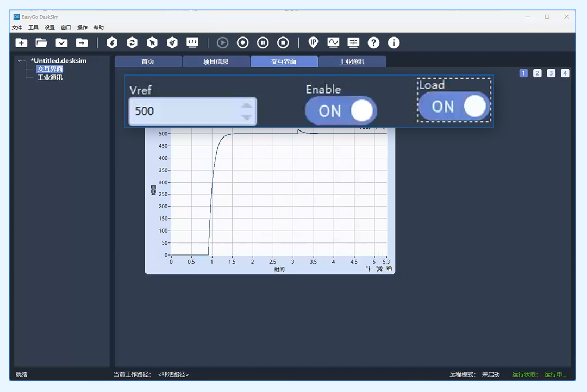
Task: Click the hexagon icon with down arrow
Action: (111, 43)
